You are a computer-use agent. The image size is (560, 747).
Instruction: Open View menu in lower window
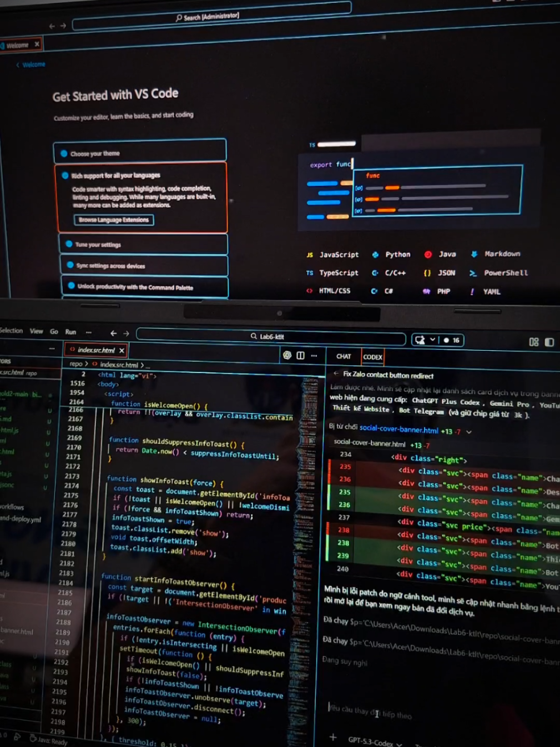37,331
